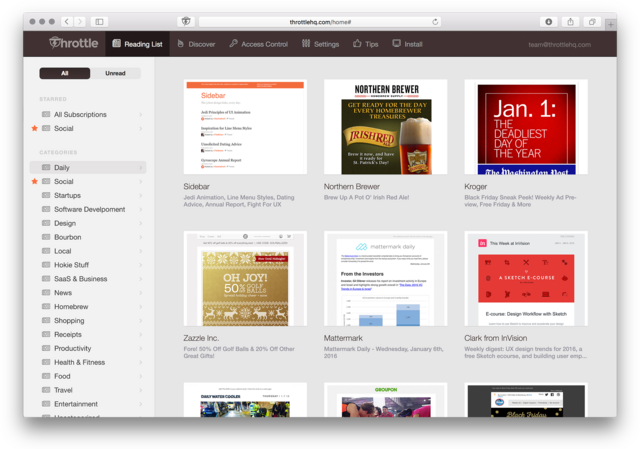Open the Settings tab

(320, 44)
